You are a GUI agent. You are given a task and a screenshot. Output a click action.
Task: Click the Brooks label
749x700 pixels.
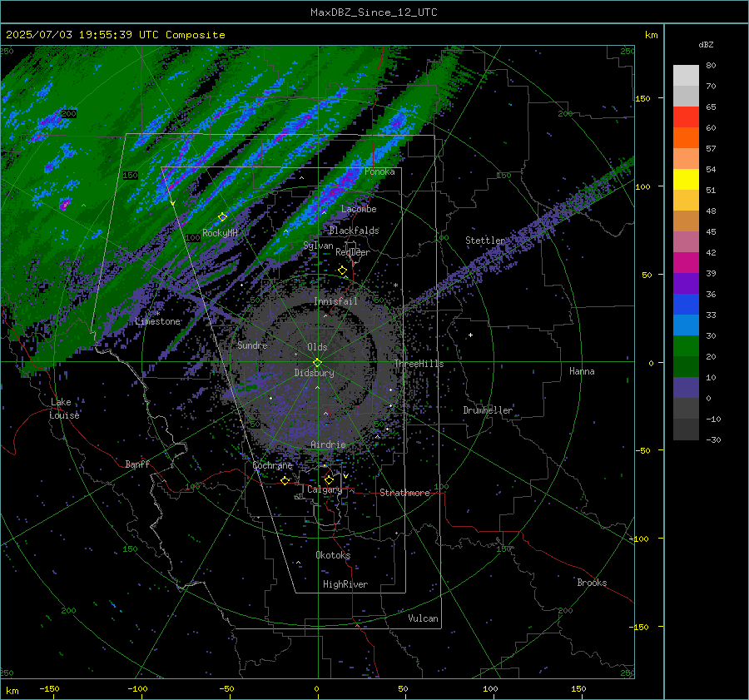coord(592,583)
